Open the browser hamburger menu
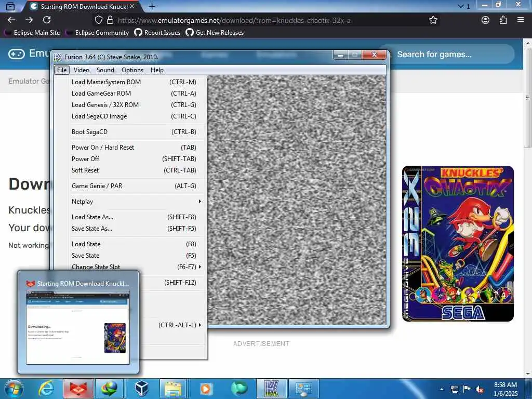 pos(521,20)
